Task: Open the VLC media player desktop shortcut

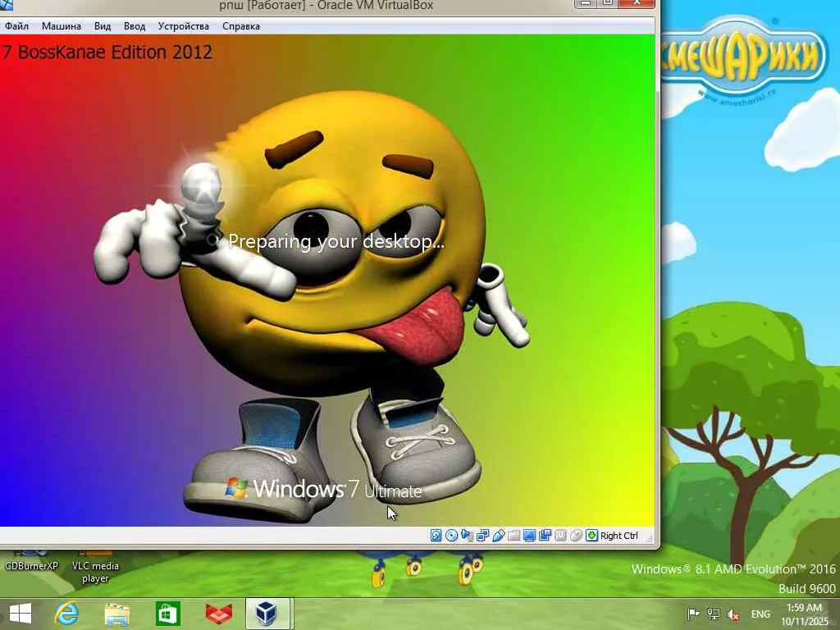Action: click(95, 567)
